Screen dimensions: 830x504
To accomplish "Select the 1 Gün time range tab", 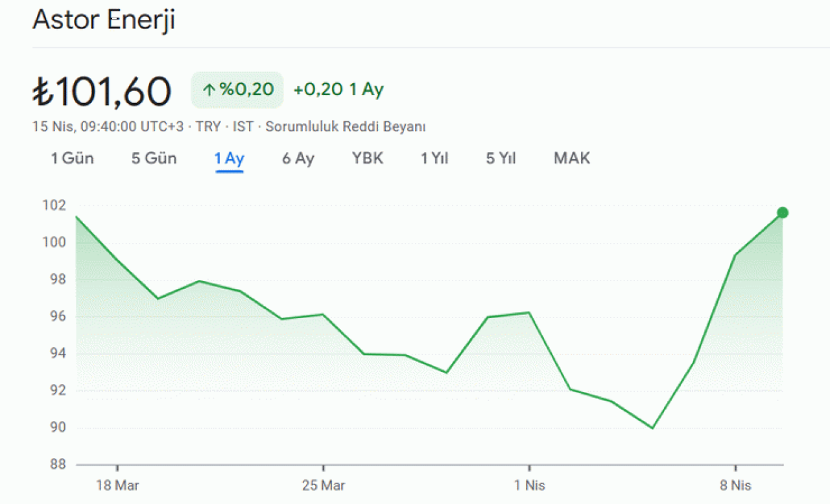I will point(73,159).
